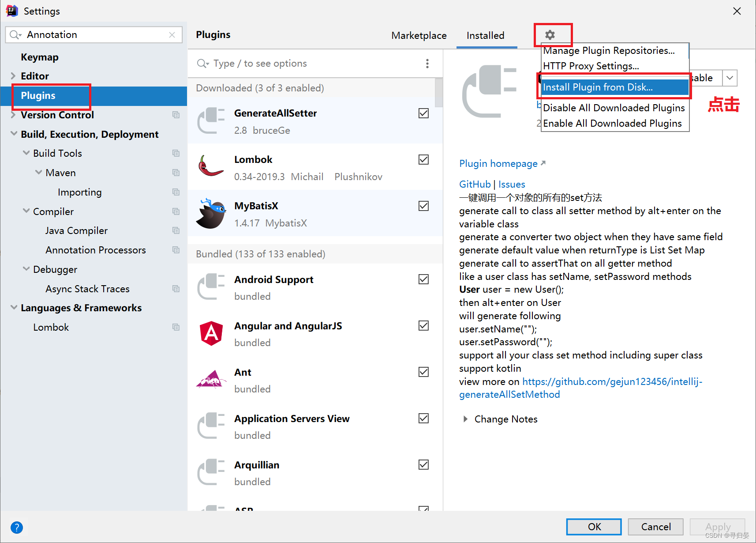Open the Disable button dropdown arrow
Viewport: 756px width, 543px height.
pyautogui.click(x=730, y=78)
